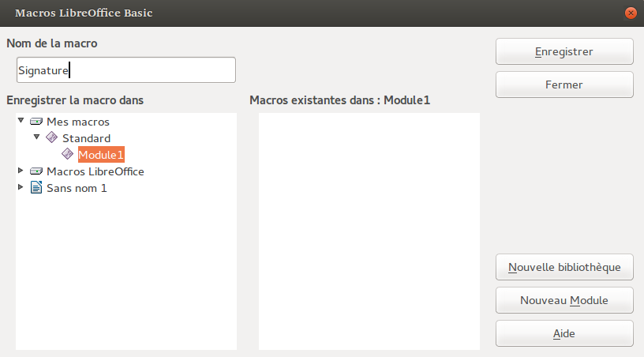Viewport: 644px width, 357px height.
Task: Focus the Nom de la macro field
Action: 126,70
